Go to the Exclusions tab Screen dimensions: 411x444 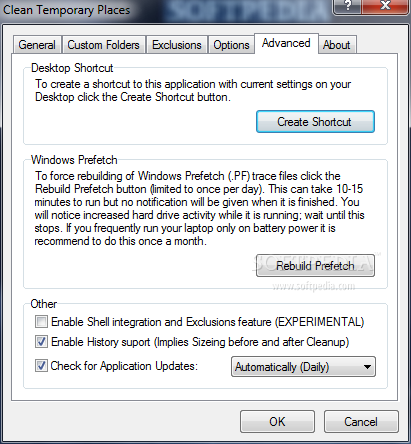coord(177,45)
